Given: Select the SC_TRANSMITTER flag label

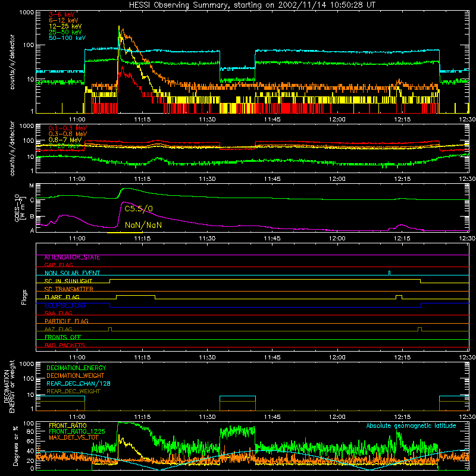Looking at the screenshot, I should [68, 289].
